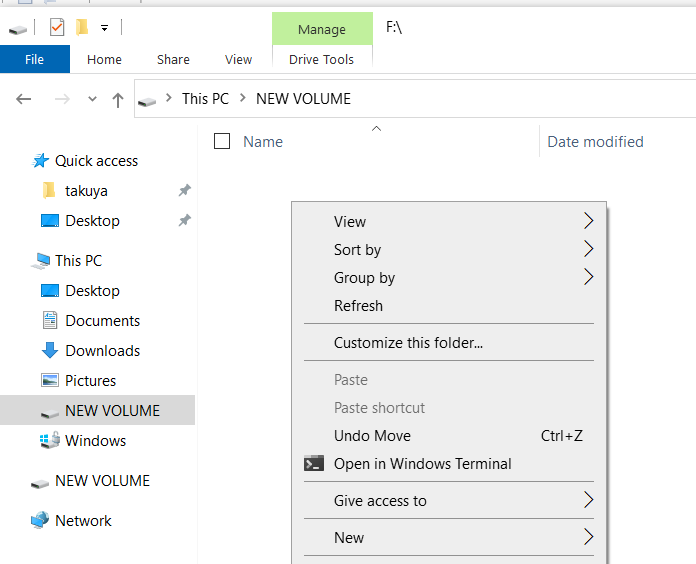Screen dimensions: 696x564
Task: Toggle the select all items checkbox
Action: (222, 141)
